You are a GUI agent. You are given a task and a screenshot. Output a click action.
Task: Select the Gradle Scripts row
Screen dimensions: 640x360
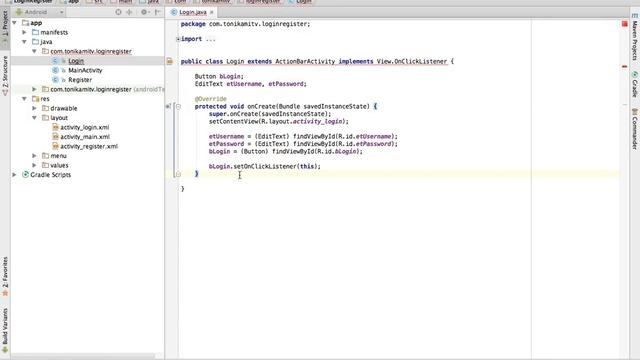(87, 175)
